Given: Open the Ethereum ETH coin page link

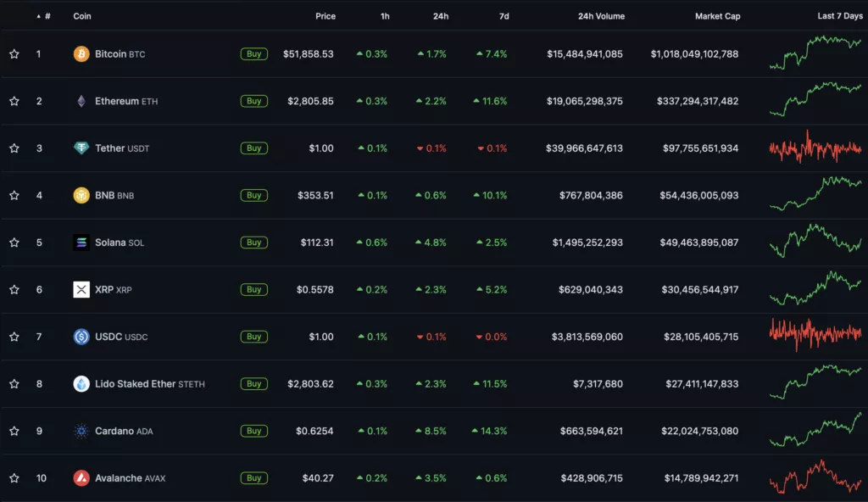Looking at the screenshot, I should (126, 101).
